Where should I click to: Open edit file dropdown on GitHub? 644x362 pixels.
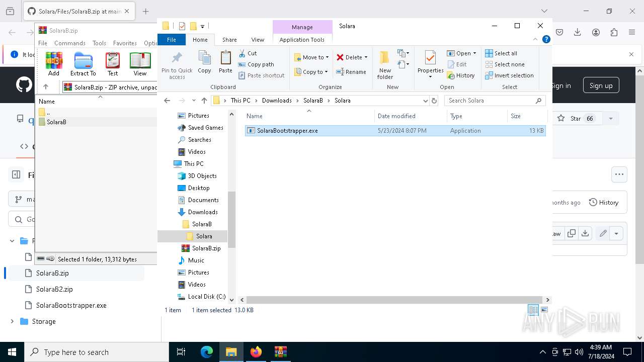(616, 233)
